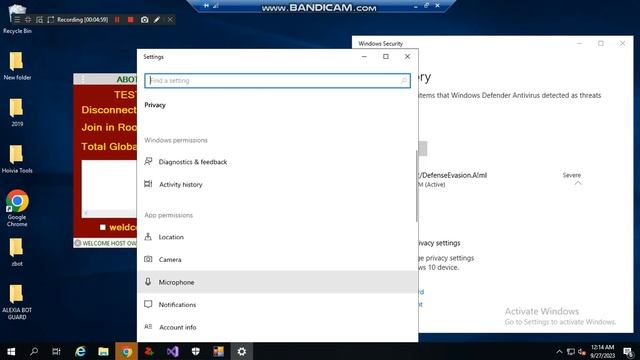
Task: Click the red window's scroll left arrow
Action: [x=86, y=213]
